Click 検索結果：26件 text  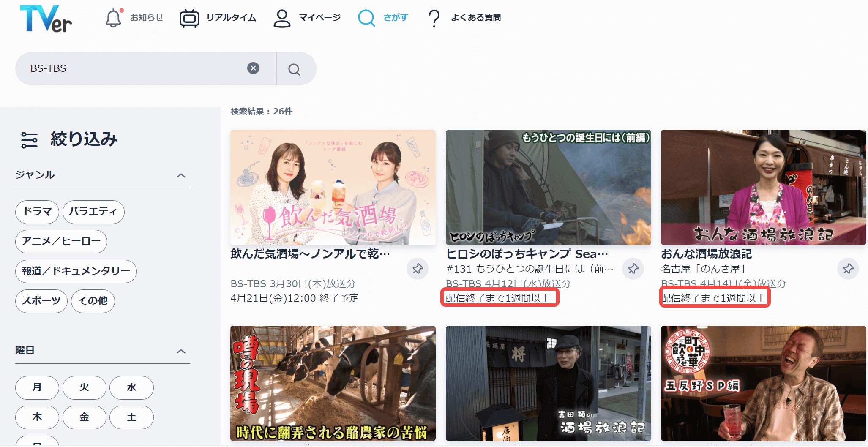[262, 112]
